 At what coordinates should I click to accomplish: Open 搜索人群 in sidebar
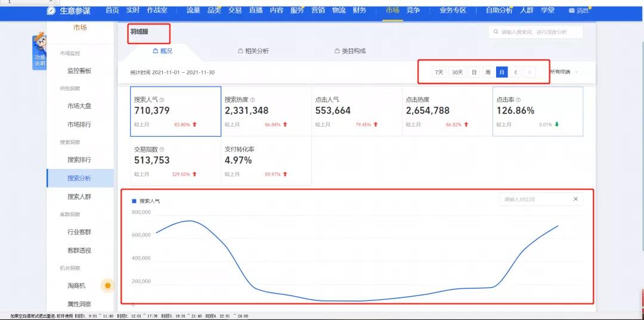(x=80, y=196)
